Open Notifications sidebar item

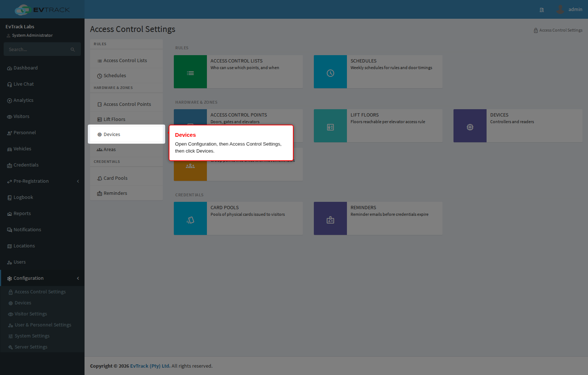(42, 230)
